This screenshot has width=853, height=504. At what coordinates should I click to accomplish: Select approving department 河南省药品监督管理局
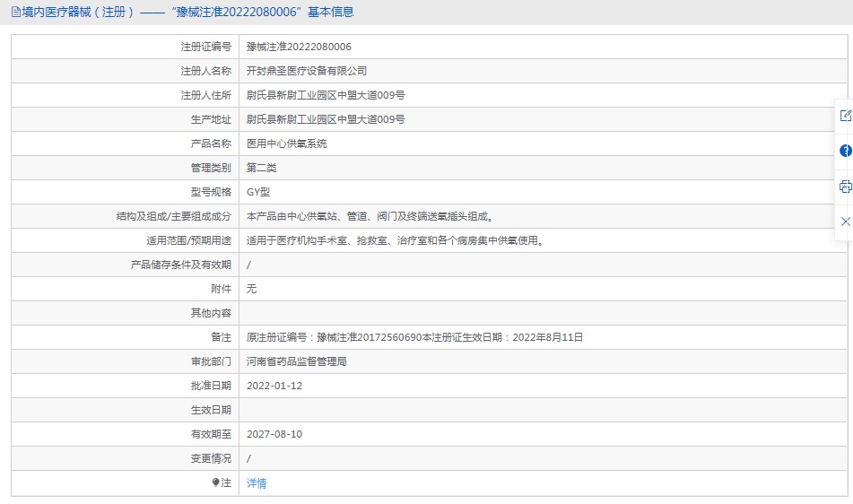click(x=297, y=361)
